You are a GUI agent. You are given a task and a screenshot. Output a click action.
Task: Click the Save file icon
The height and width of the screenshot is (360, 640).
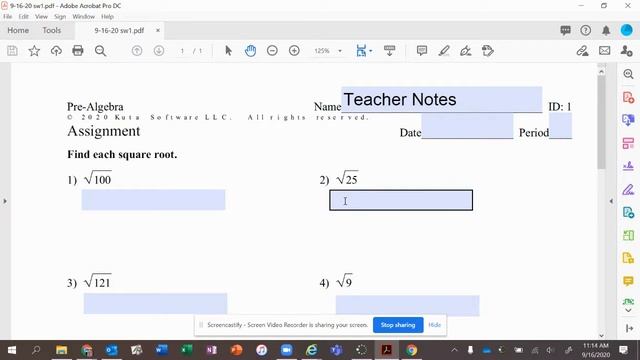tap(12, 51)
